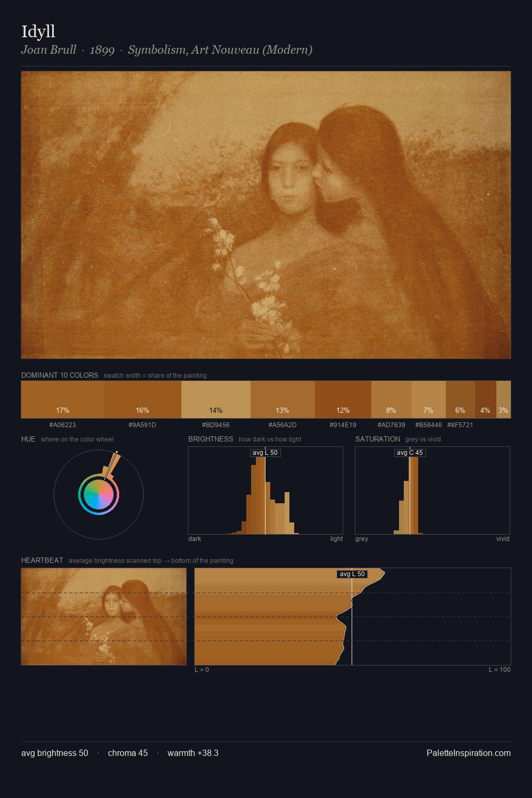This screenshot has width=532, height=798.
Task: Choose the 13% color swatch
Action: (x=282, y=400)
